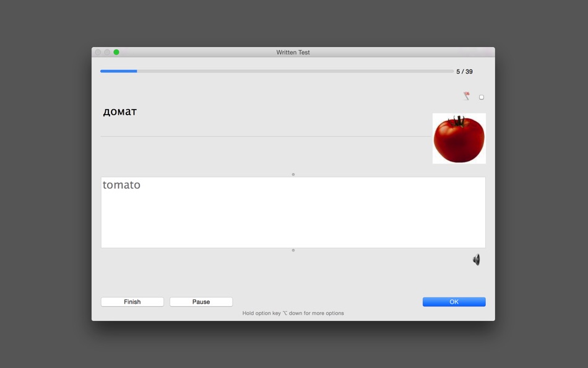Screen dimensions: 588x368
Task: Click the 'Hold option key' hint text
Action: click(x=293, y=313)
